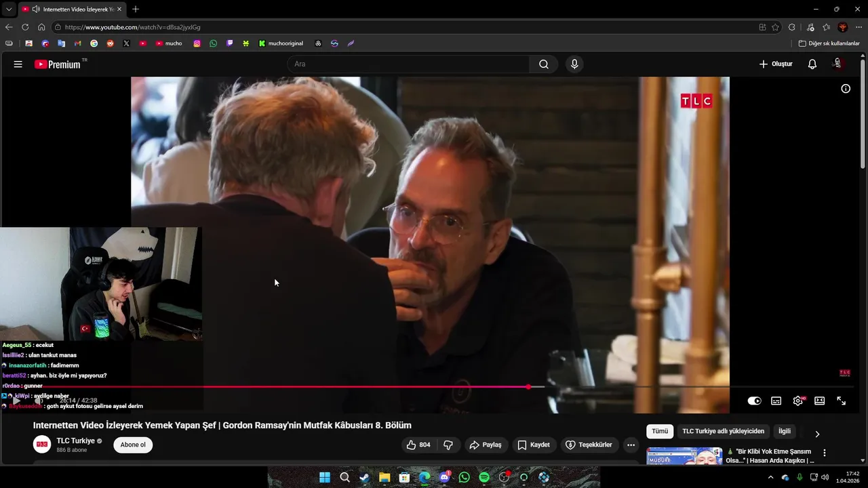Click the search magnifier button
Viewport: 868px width, 488px height.
[544, 64]
